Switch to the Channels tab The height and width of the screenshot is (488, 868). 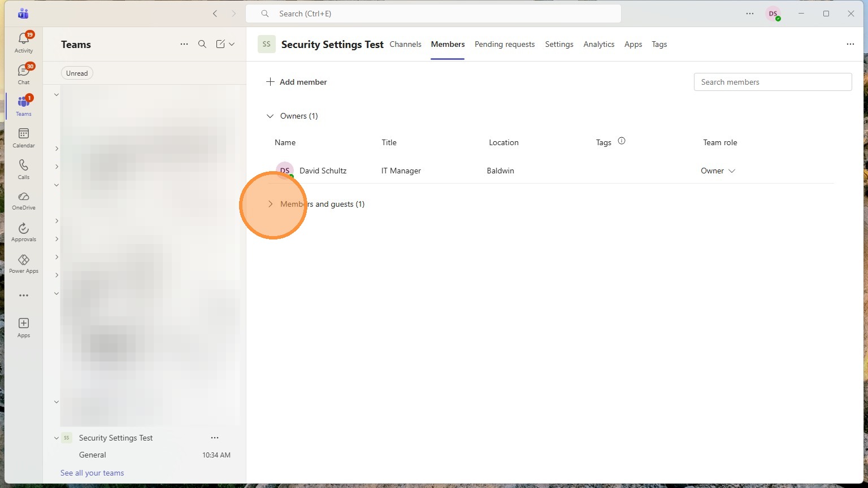click(405, 44)
